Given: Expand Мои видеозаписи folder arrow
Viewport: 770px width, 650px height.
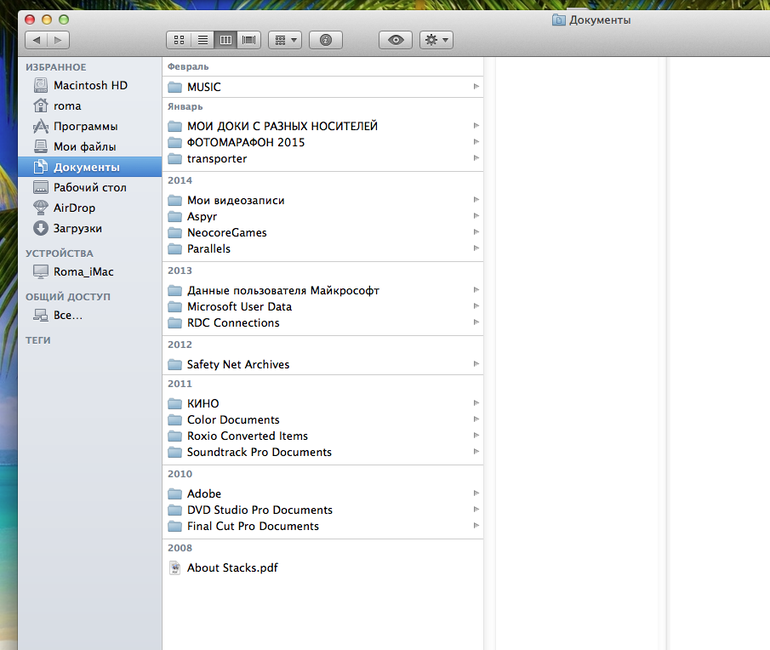Looking at the screenshot, I should [x=476, y=200].
